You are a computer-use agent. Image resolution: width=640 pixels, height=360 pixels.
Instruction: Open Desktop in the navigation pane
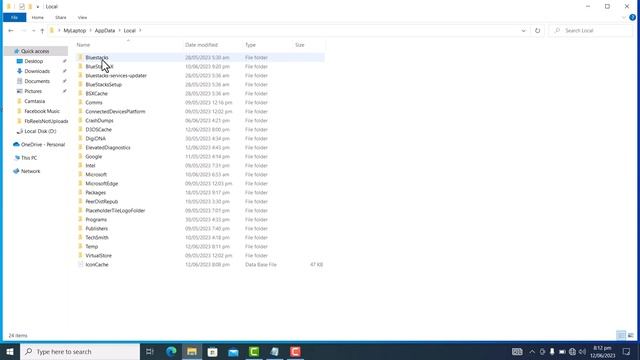tap(33, 61)
